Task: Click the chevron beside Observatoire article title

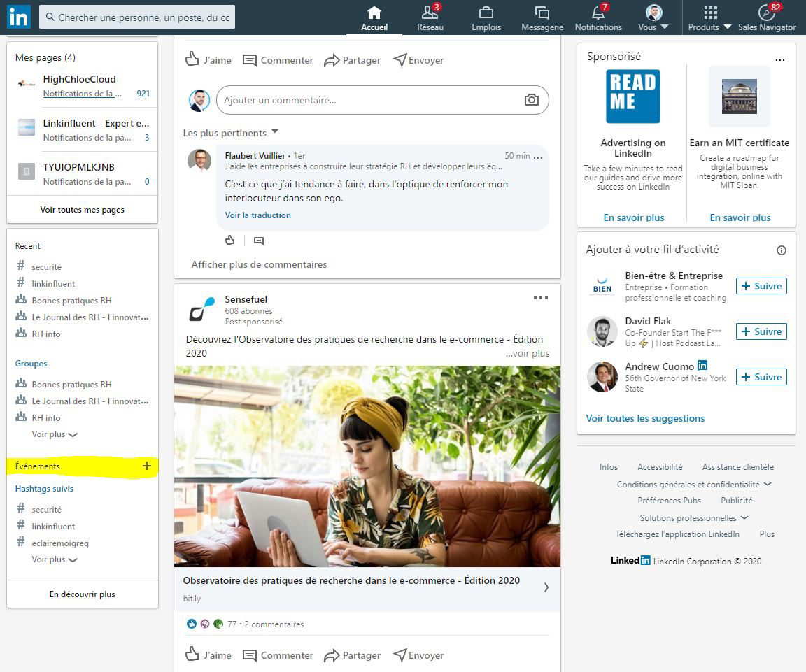Action: point(546,587)
